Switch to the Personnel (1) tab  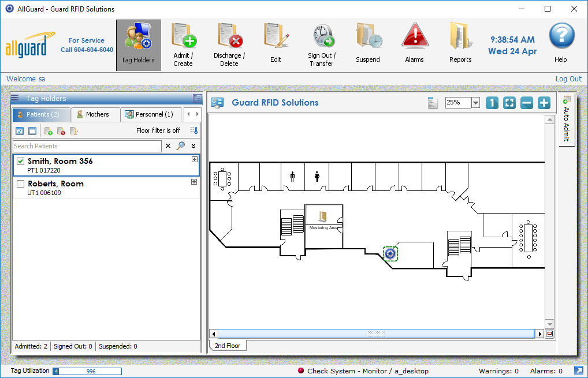(x=151, y=114)
